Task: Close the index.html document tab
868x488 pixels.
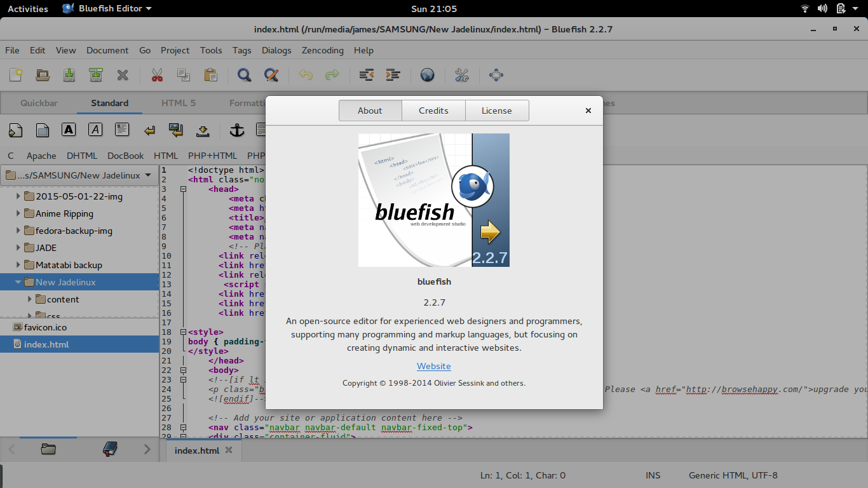Action: [x=229, y=450]
